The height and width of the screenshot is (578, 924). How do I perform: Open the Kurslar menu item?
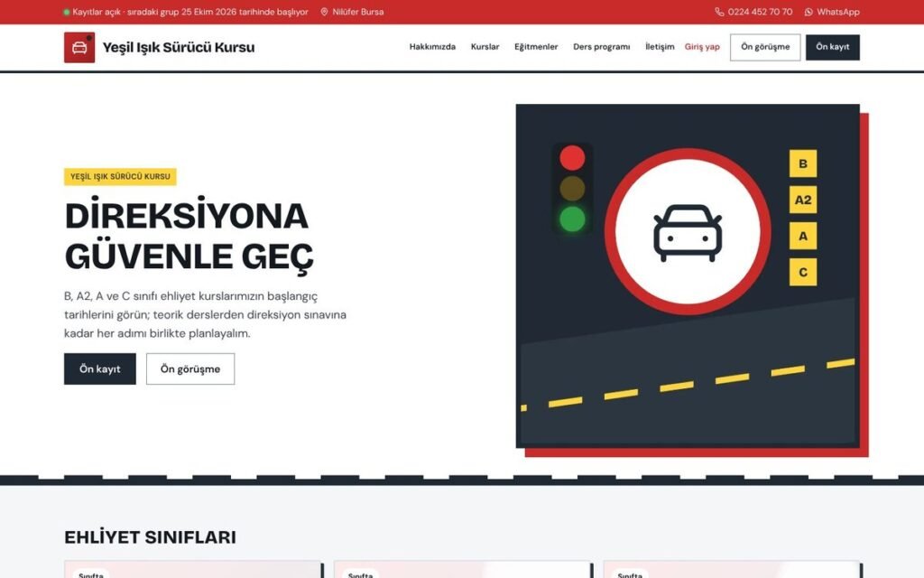point(485,47)
